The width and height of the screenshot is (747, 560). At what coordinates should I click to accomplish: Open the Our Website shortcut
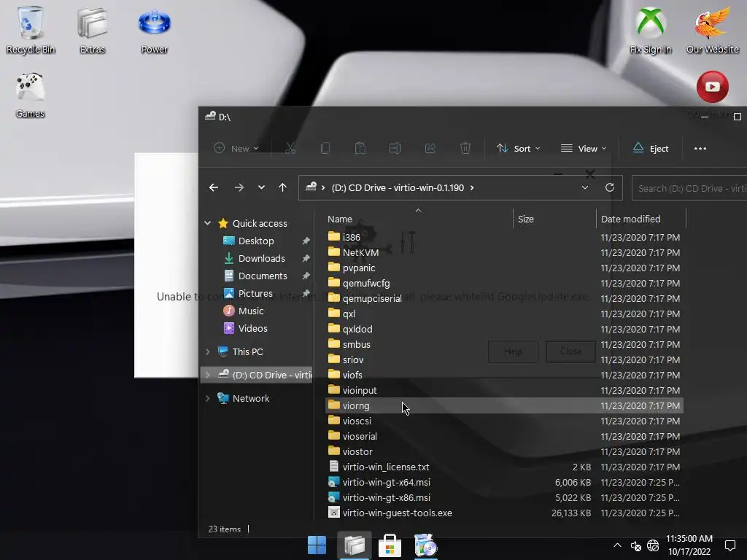point(712,29)
